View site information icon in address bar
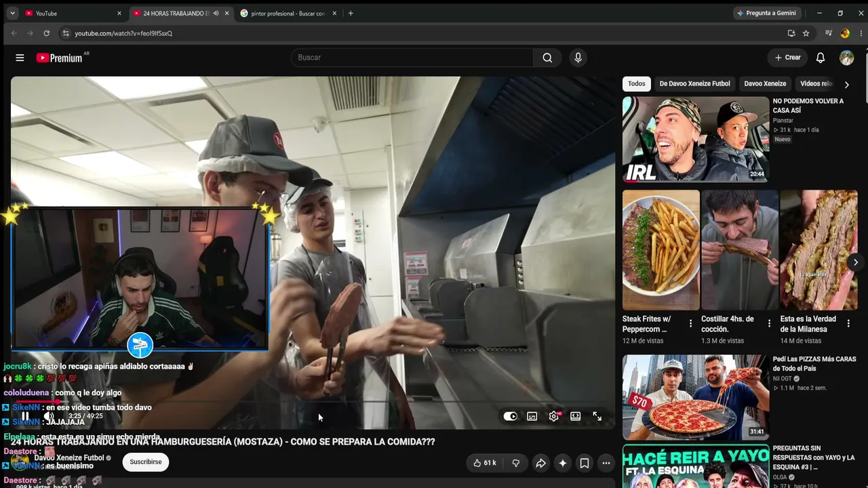 tap(66, 33)
